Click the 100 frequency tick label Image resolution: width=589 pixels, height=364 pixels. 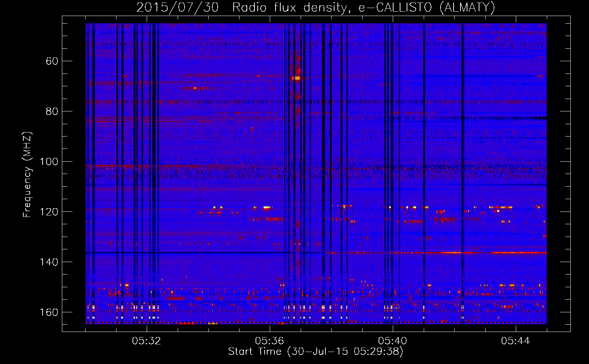tap(49, 162)
